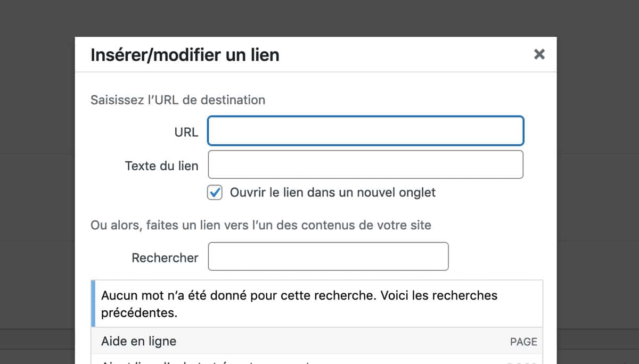Uncheck Ouvrir le lien dans un nouvel onglet
The image size is (639, 364).
tap(215, 193)
